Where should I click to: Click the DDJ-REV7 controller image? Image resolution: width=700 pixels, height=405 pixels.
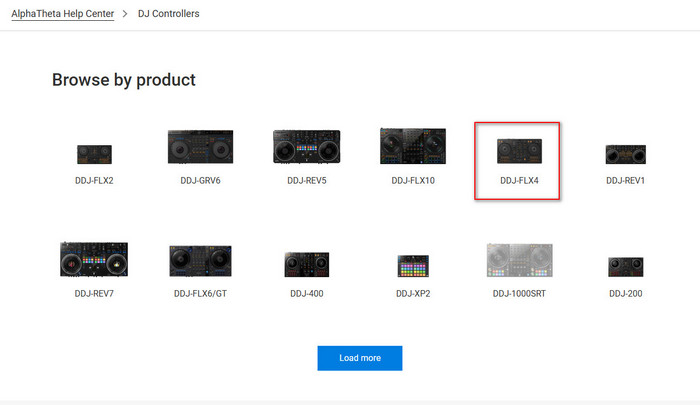[x=94, y=259]
